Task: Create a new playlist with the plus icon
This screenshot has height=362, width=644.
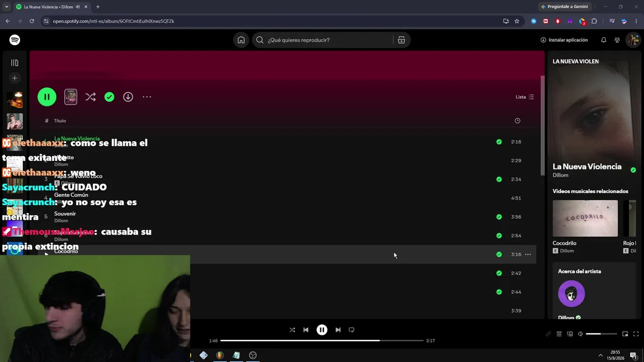Action: coord(15,78)
